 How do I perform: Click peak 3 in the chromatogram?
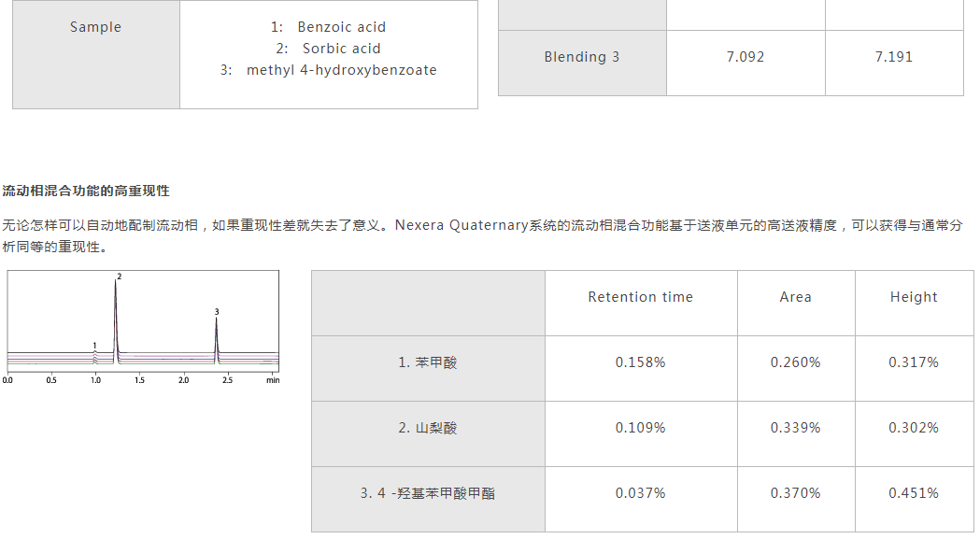click(216, 337)
